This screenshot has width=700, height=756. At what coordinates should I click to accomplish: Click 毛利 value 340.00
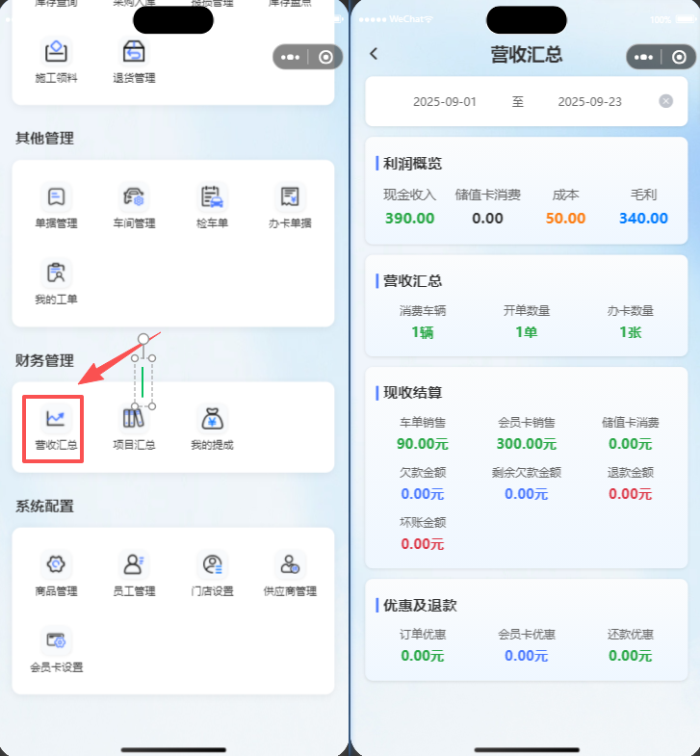[643, 219]
